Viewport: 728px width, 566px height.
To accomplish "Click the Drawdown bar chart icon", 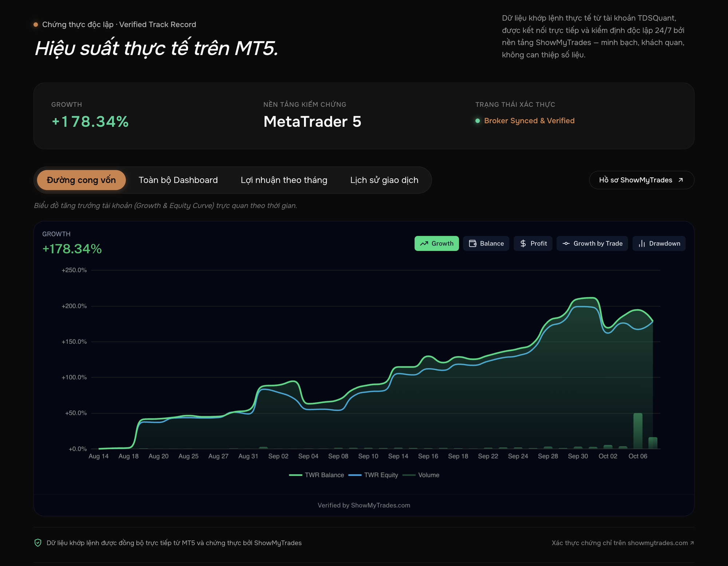I will (x=642, y=244).
